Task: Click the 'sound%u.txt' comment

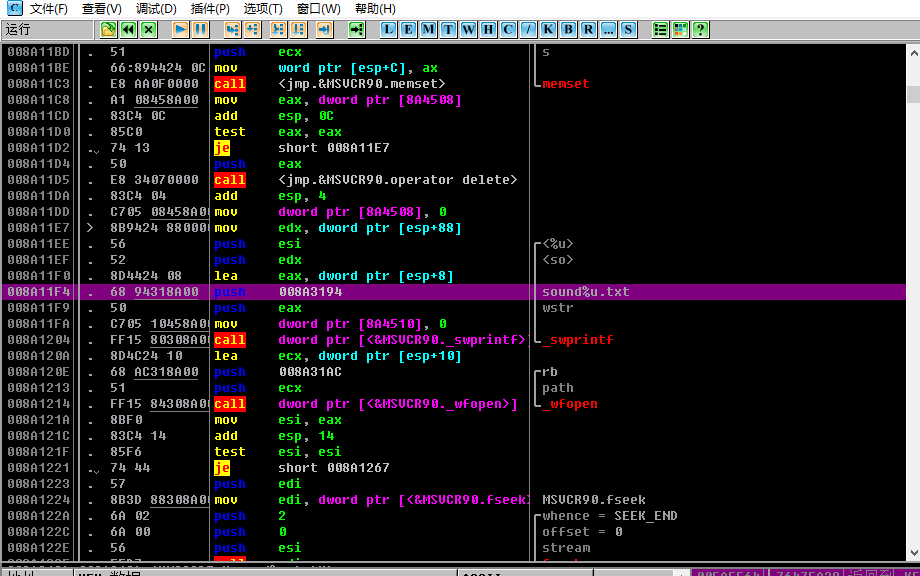Action: pos(586,292)
